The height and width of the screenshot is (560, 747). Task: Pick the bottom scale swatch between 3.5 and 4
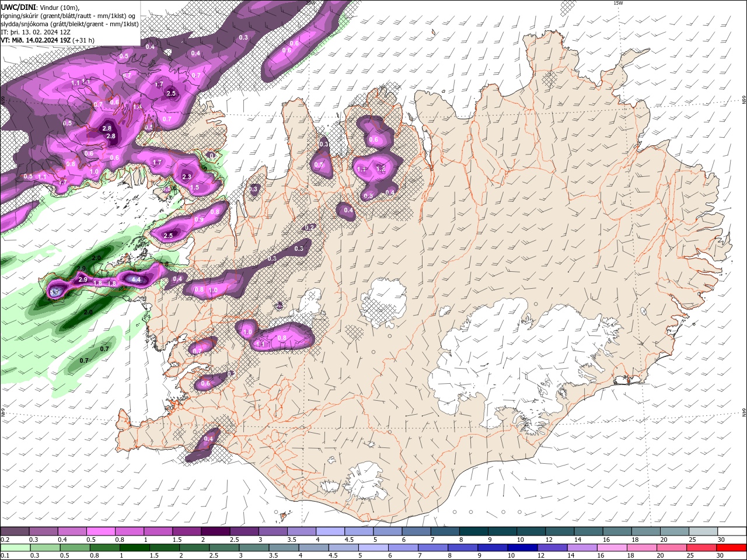284,548
